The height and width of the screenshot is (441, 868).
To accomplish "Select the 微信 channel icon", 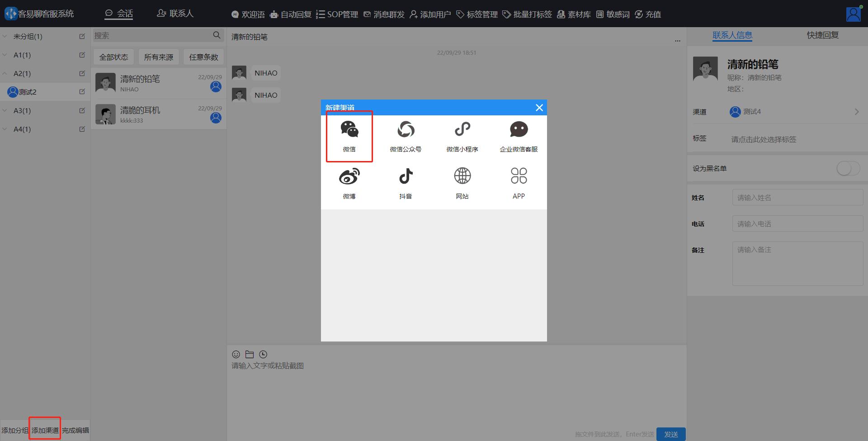I will click(349, 130).
